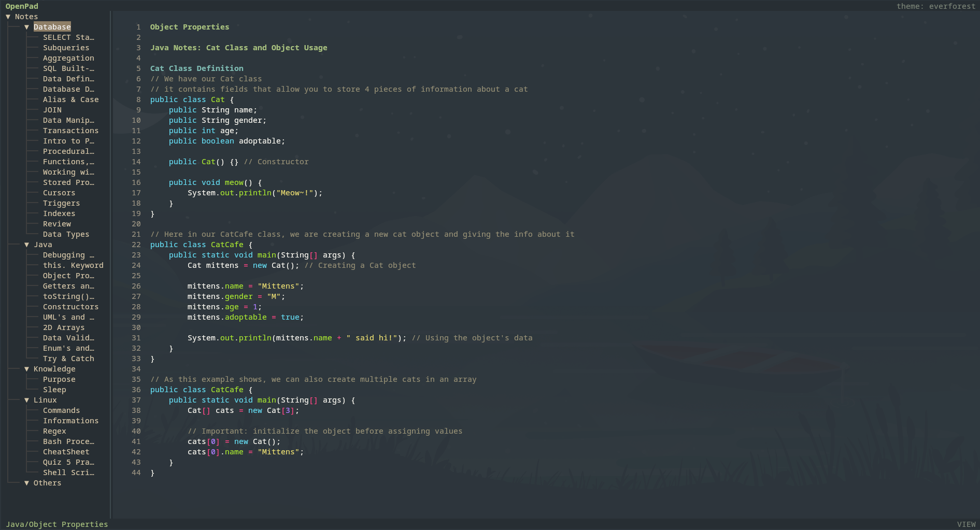Image resolution: width=980 pixels, height=530 pixels.
Task: Open the Database D… note
Action: (68, 89)
